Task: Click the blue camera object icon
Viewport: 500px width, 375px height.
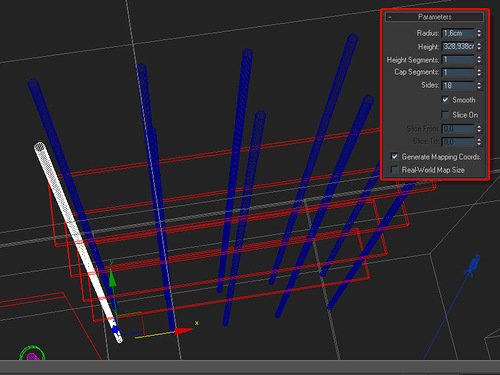Action: pos(473,266)
